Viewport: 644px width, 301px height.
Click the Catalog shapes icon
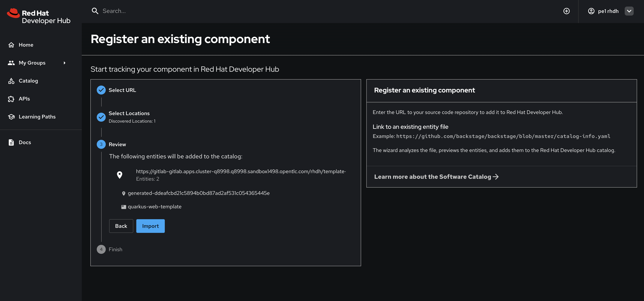11,81
